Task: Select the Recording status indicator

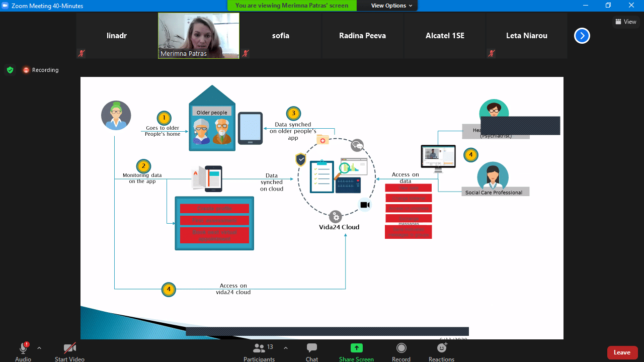Action: (x=41, y=70)
